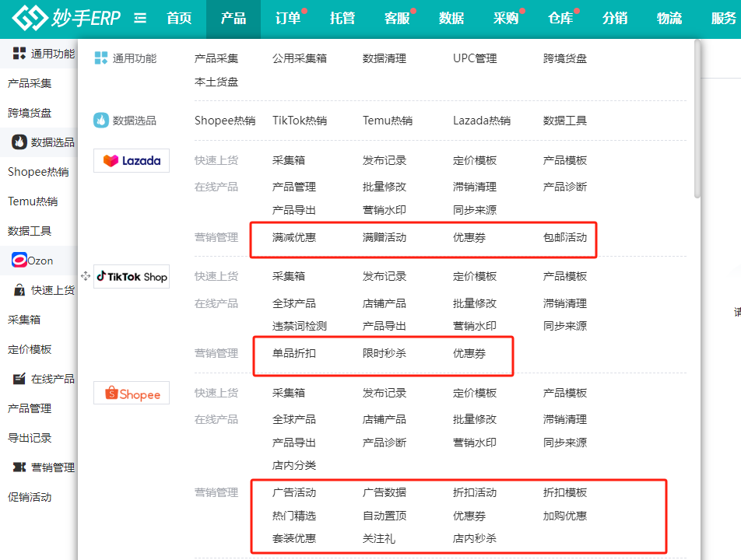Open 广告活动 under Shopee marketing
The width and height of the screenshot is (741, 560).
294,492
